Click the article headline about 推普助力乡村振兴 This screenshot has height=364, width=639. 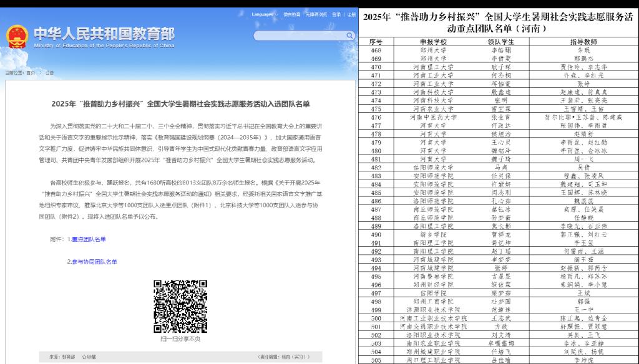[180, 103]
